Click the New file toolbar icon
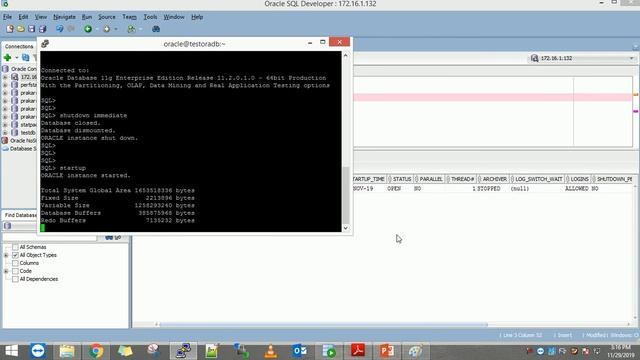The height and width of the screenshot is (360, 640). [x=10, y=29]
